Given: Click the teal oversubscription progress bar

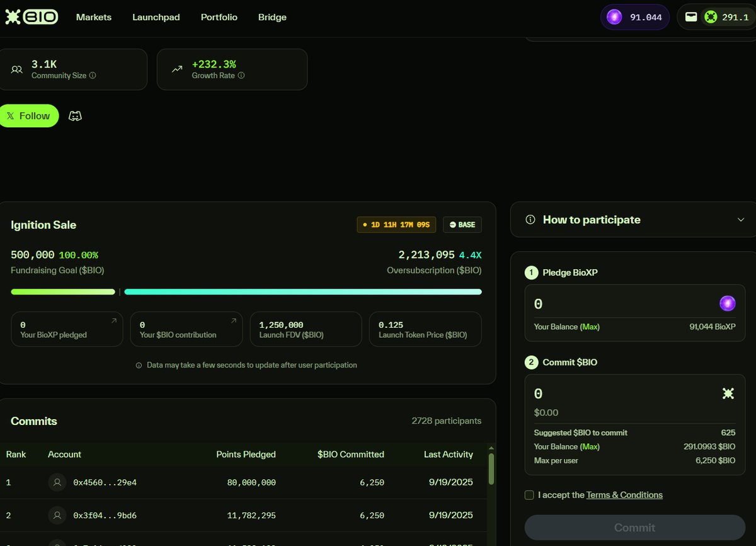Looking at the screenshot, I should (303, 292).
